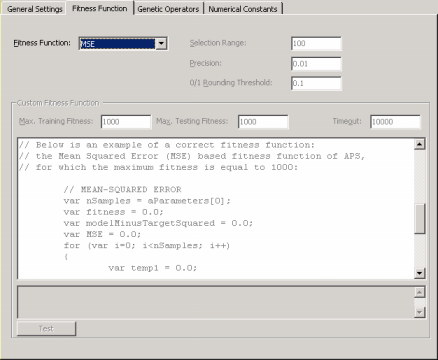The image size is (438, 360).
Task: Click the 'var temp1 = 0.0;' line
Action: (x=153, y=268)
